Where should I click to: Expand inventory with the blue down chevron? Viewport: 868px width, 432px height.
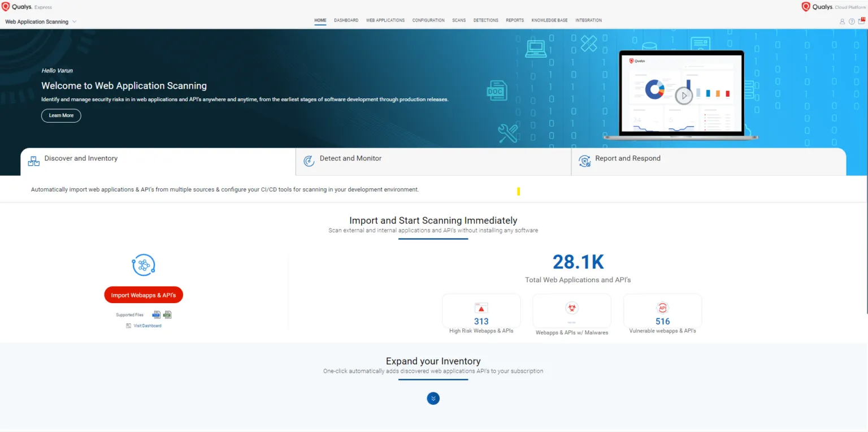[x=433, y=399]
